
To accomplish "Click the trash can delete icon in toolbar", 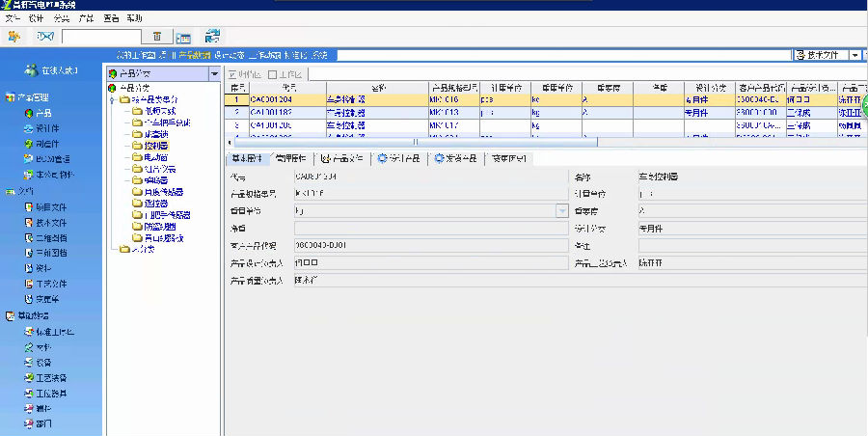I will click(156, 37).
